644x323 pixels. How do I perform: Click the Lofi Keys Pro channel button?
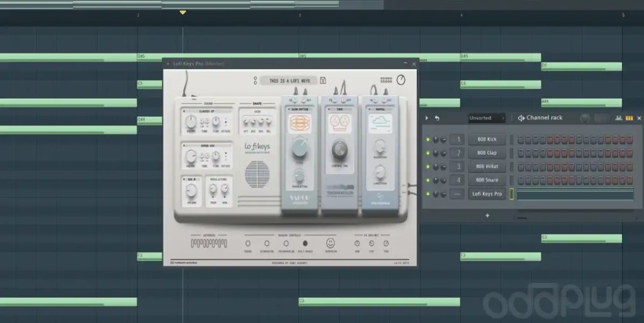click(487, 194)
